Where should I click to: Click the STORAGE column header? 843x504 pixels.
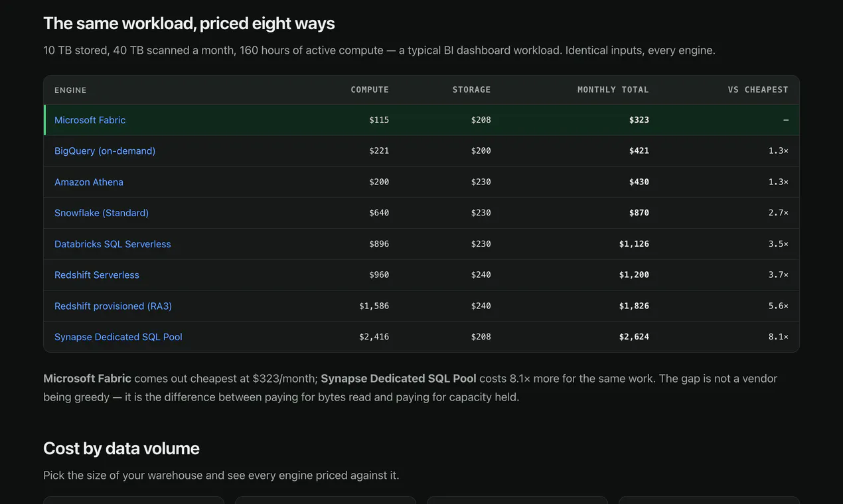[x=472, y=90]
